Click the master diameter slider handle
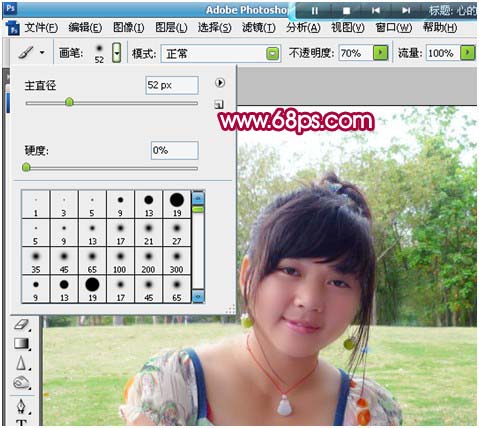The width and height of the screenshot is (479, 428). 69,102
